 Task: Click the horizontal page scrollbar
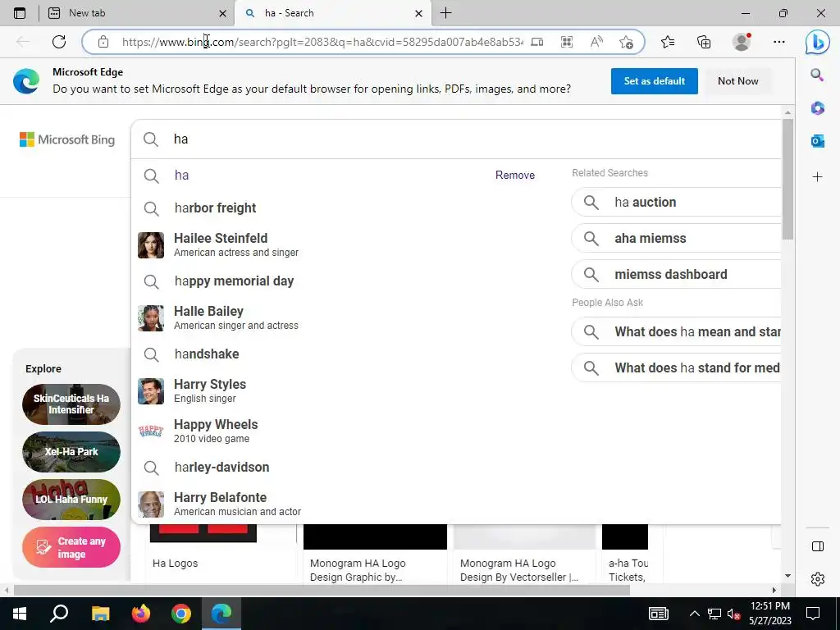pos(322,590)
